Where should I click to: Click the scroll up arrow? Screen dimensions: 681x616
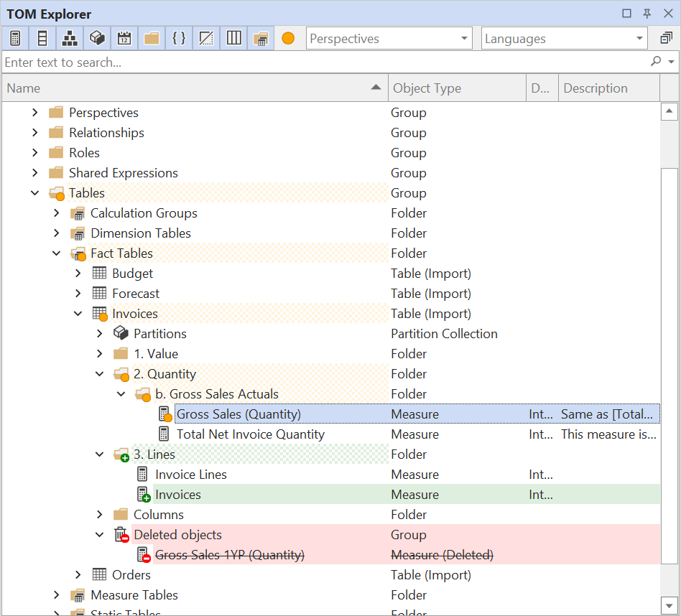(x=670, y=111)
